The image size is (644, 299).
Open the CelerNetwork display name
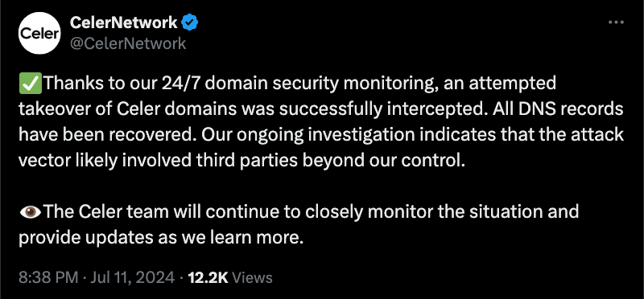point(124,23)
